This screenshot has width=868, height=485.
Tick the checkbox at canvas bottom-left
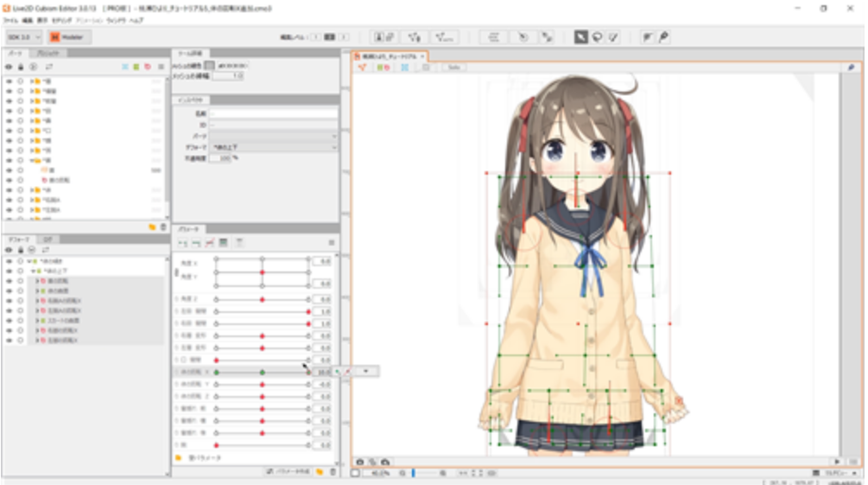(355, 473)
